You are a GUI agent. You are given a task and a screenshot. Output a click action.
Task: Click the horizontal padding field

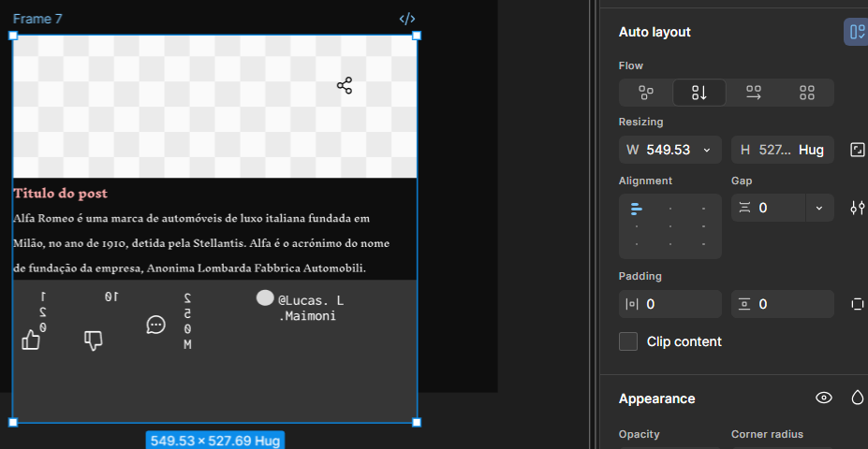pyautogui.click(x=669, y=304)
